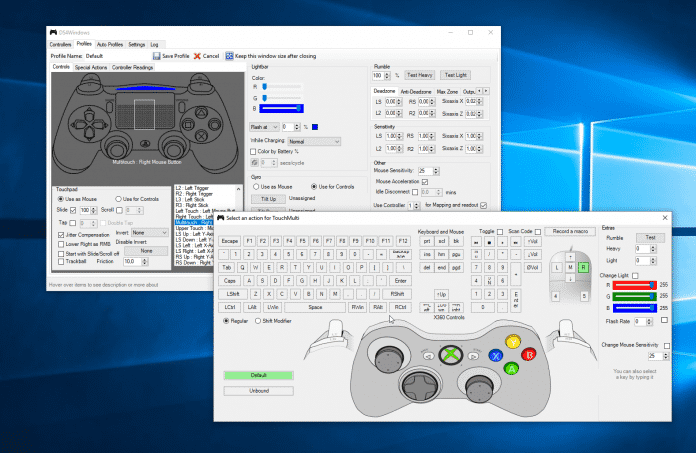Toggle the Jitter Compensation checkbox
Screen dimensions: 696x453
pyautogui.click(x=60, y=234)
